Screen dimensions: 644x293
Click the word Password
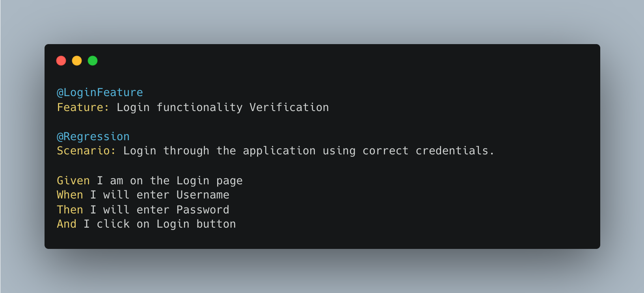coord(203,210)
